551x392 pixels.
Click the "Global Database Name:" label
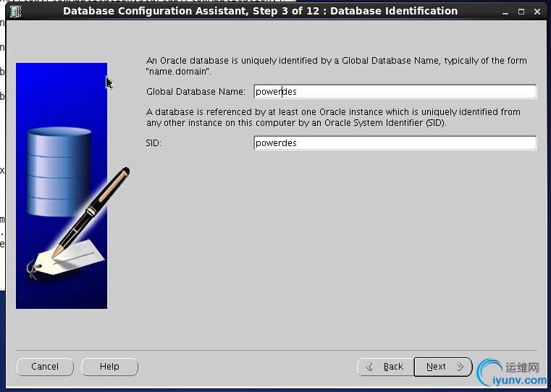[195, 92]
